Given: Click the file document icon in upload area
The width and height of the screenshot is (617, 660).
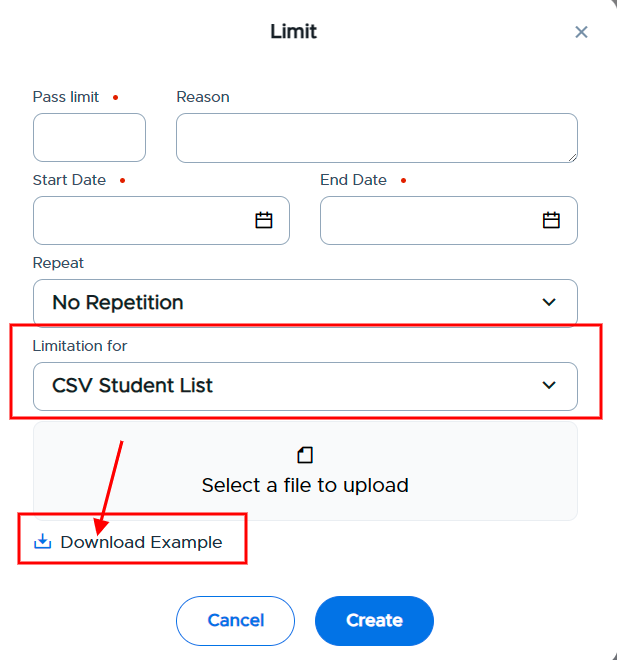Looking at the screenshot, I should tap(305, 455).
